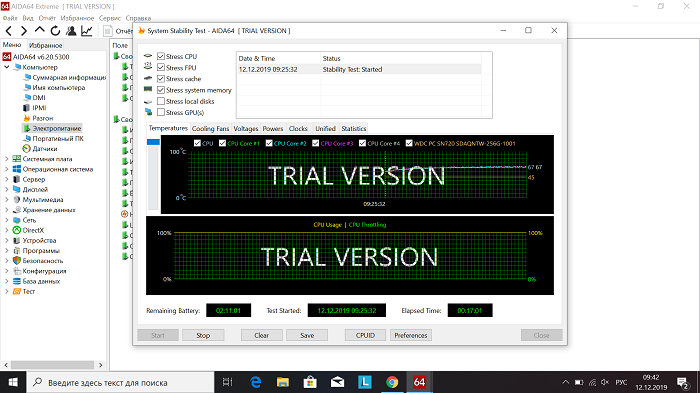Toggle Stress CPU checkbox
Viewport: 700px width, 393px height.
coord(161,56)
